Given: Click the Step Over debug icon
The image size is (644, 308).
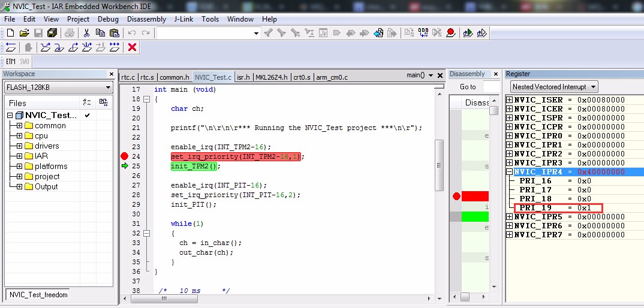Looking at the screenshot, I should click(x=45, y=47).
